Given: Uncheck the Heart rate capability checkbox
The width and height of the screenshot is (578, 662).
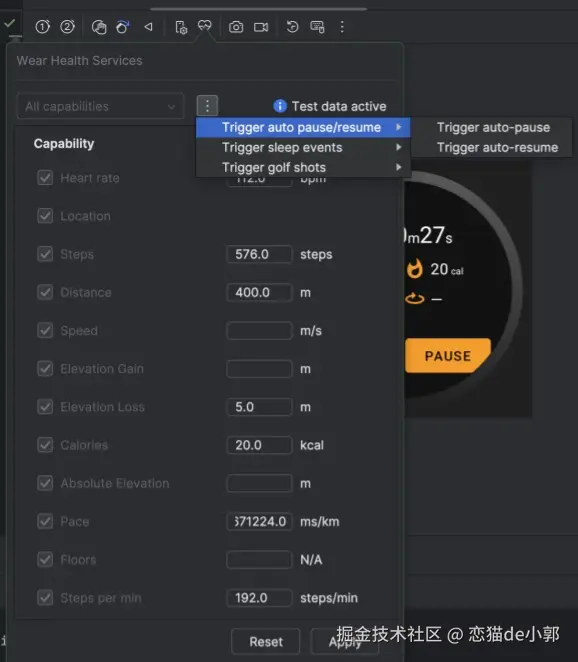Looking at the screenshot, I should tap(45, 178).
